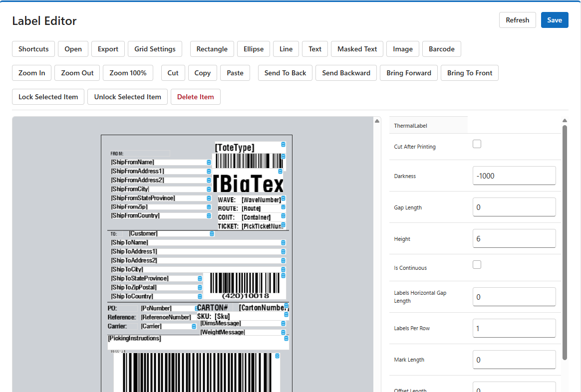Screen dimensions: 581x392
Task: Click Lock Selected Item
Action: 48,97
